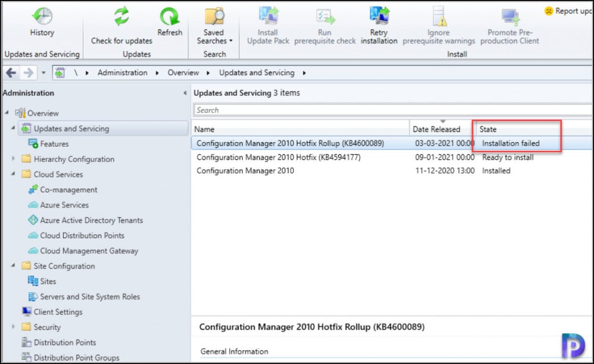
Task: Click the Distribution Point Groups icon
Action: pos(27,357)
